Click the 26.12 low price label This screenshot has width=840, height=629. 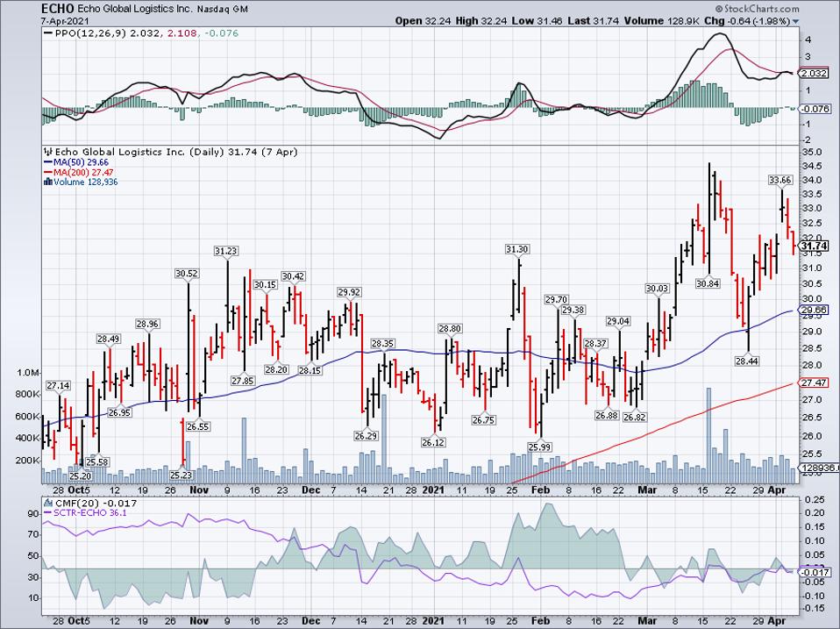point(433,442)
